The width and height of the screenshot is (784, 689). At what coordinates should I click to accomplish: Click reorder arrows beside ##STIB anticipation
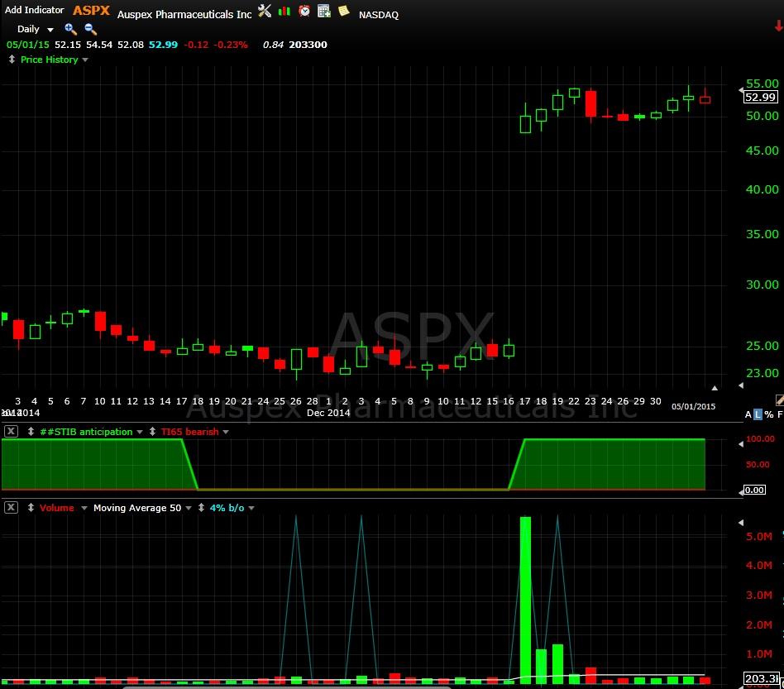coord(31,432)
